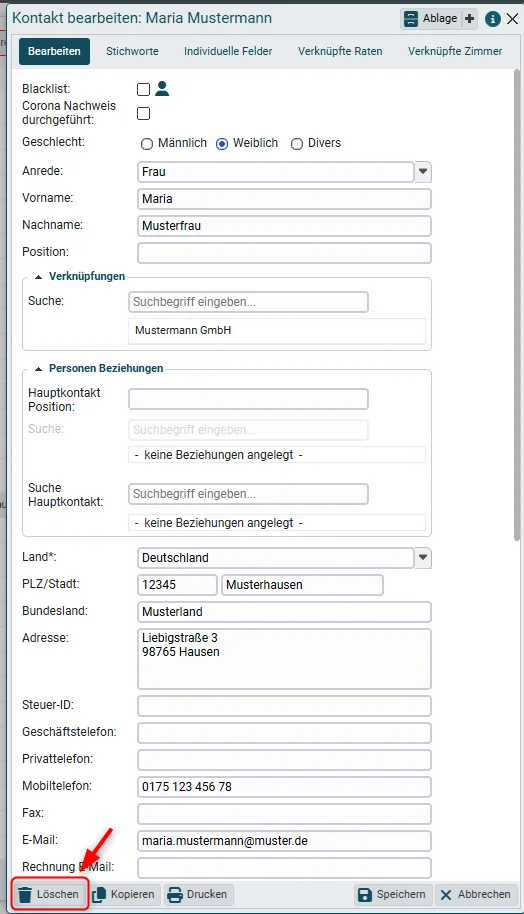This screenshot has width=524, height=914.
Task: Click the Suche Hauptkontakt search field
Action: pyautogui.click(x=248, y=494)
